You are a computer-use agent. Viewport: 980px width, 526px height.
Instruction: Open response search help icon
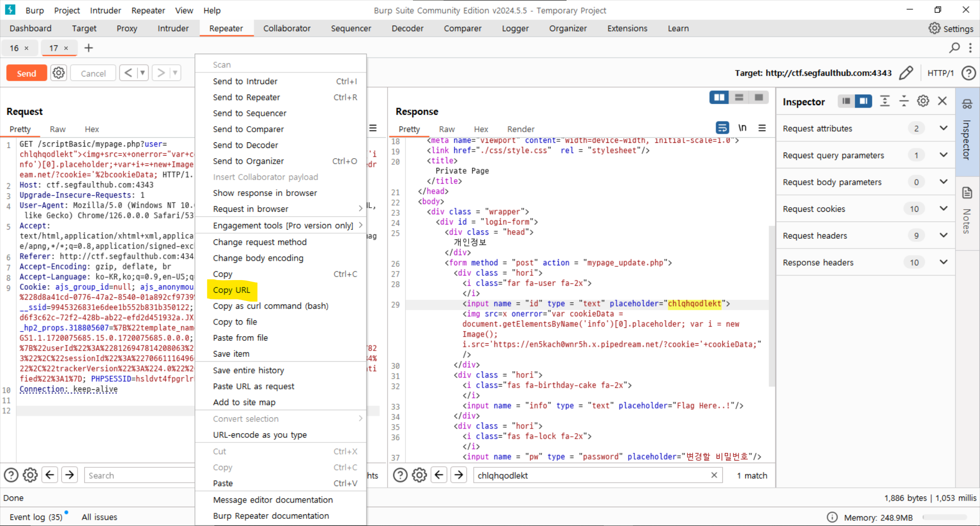coord(400,475)
